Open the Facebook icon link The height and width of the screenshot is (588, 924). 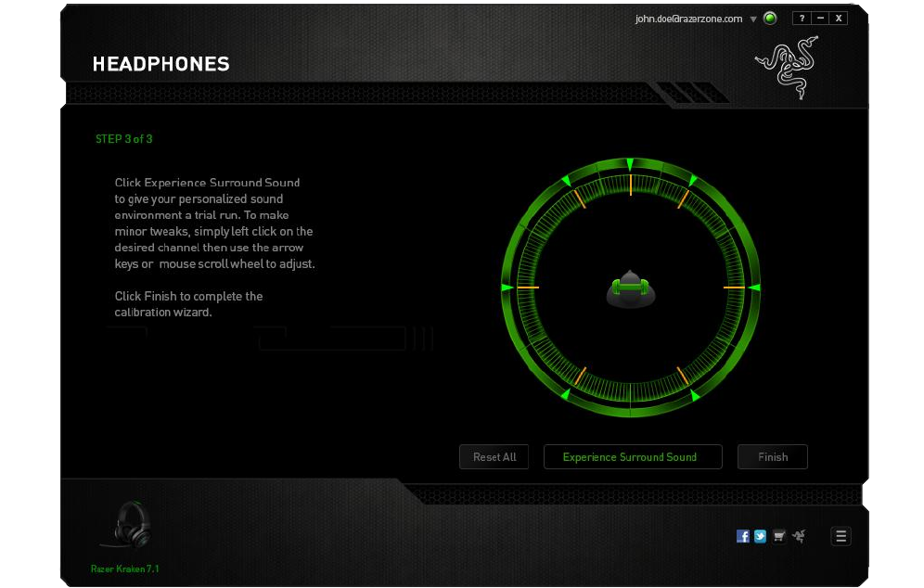[742, 536]
